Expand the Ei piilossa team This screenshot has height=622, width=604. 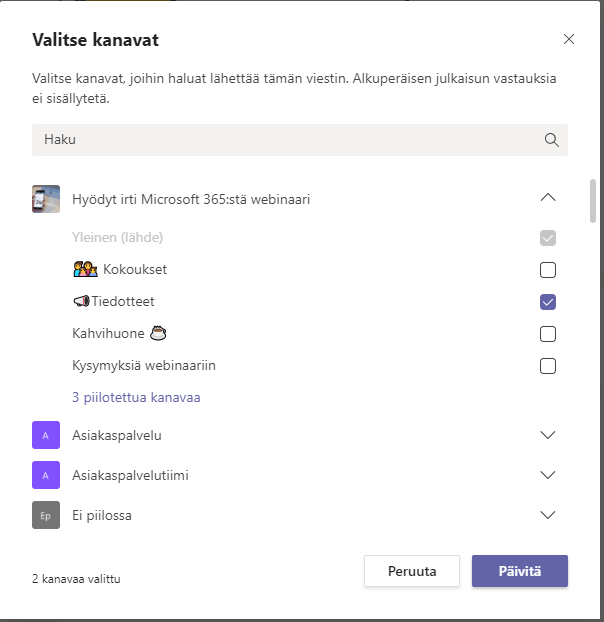point(547,515)
